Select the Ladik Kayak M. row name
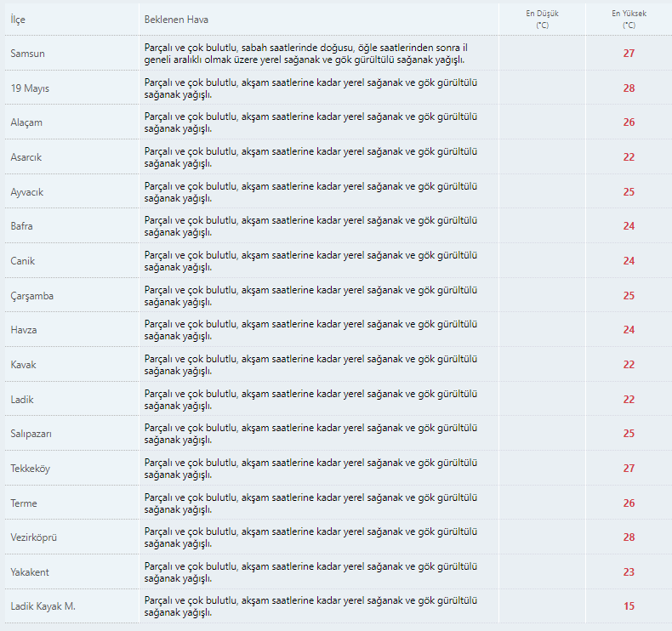The height and width of the screenshot is (631, 672). point(43,606)
